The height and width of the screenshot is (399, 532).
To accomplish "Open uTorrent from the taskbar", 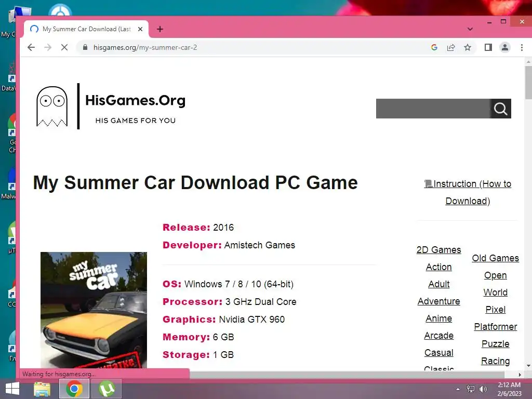I will point(106,389).
